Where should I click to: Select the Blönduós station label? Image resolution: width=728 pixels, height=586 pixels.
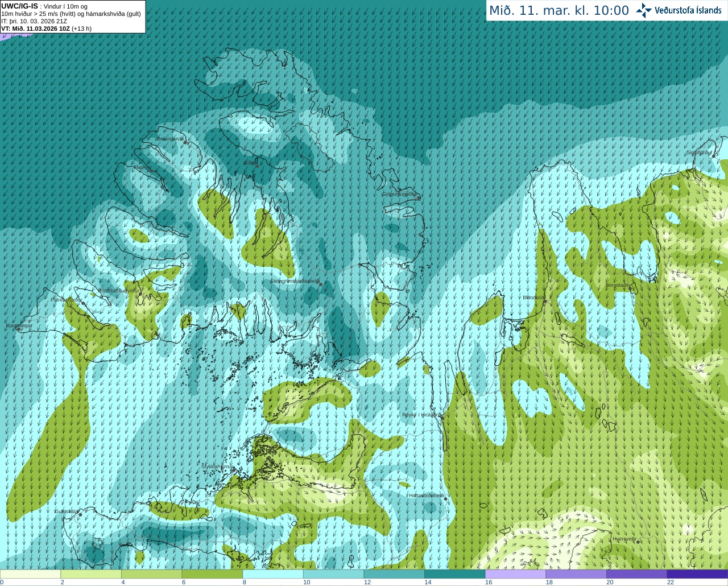point(533,298)
